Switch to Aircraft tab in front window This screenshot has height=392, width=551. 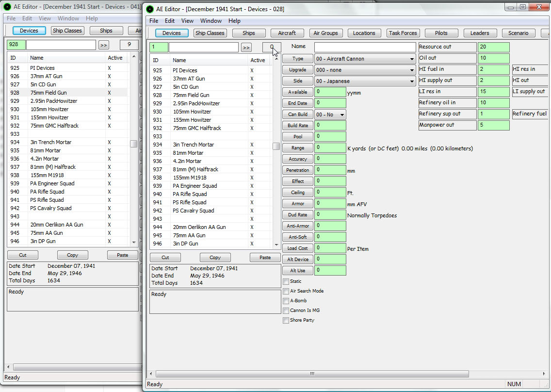[287, 33]
